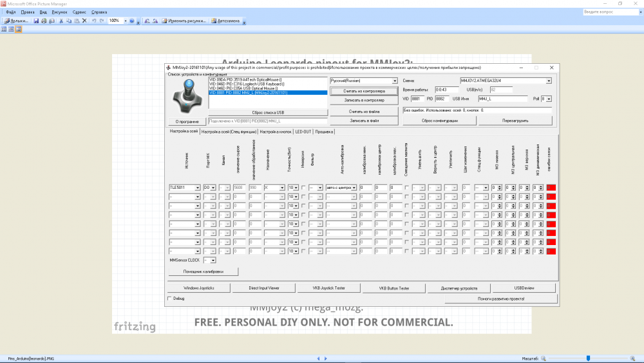The image size is (644, 363).
Task: Click the Автозамена button
Action: [227, 21]
